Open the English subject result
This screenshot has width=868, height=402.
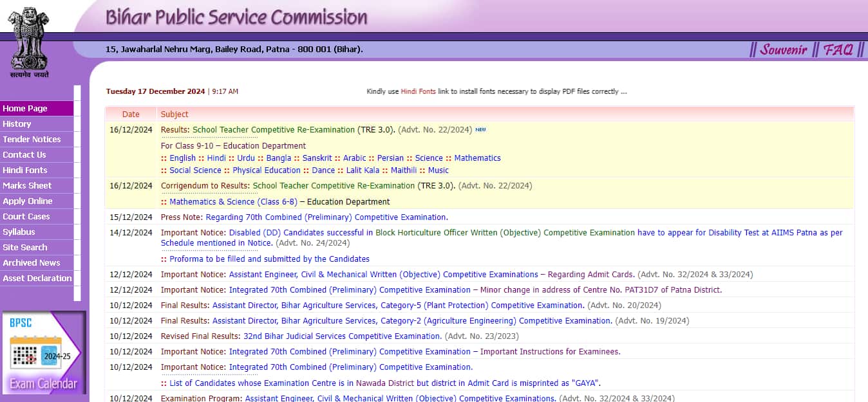pyautogui.click(x=182, y=158)
